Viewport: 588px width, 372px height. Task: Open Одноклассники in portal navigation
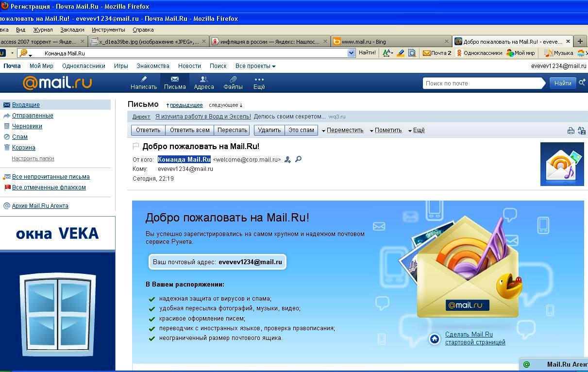(x=84, y=66)
